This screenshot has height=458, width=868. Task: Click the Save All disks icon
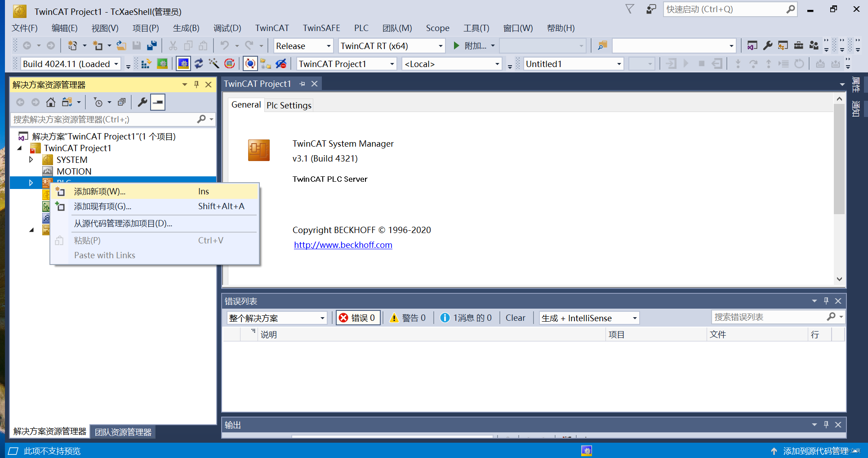coord(152,45)
